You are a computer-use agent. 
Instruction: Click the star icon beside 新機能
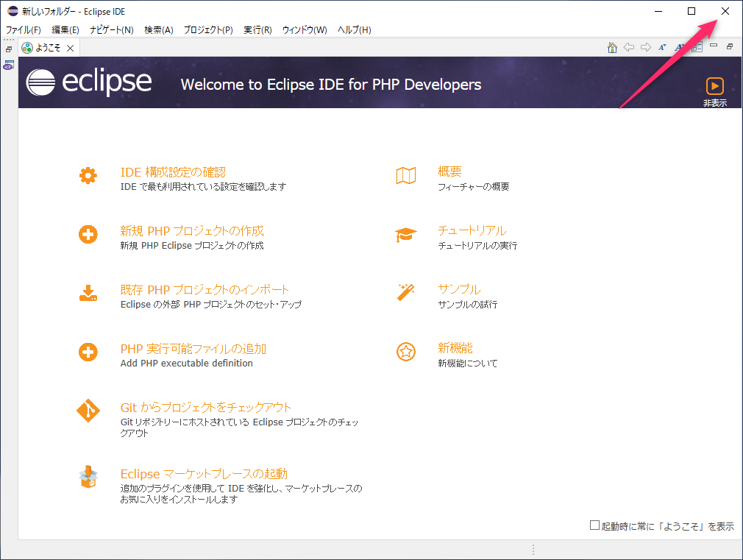(x=406, y=352)
